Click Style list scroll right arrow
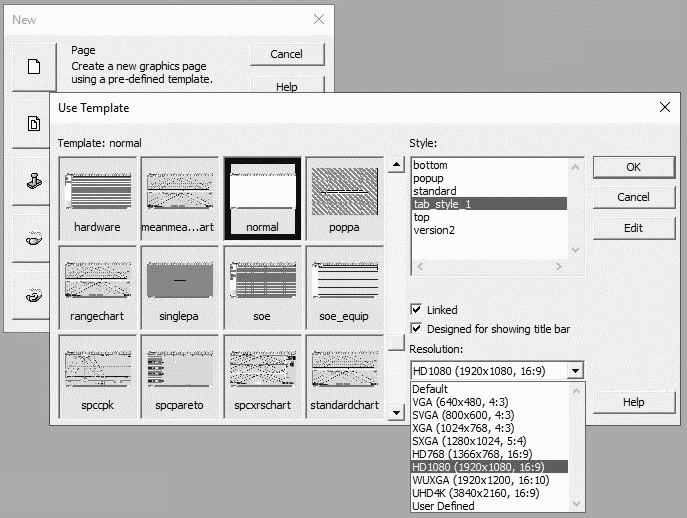 pos(559,266)
